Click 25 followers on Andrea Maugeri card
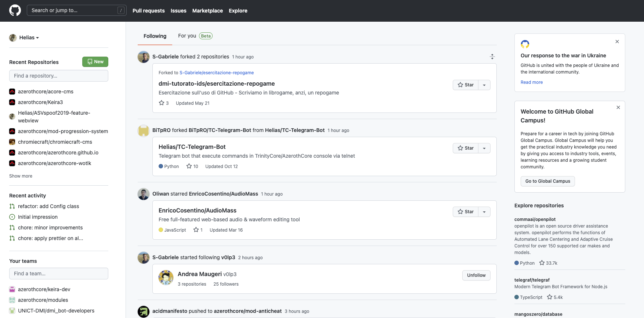 tap(226, 284)
